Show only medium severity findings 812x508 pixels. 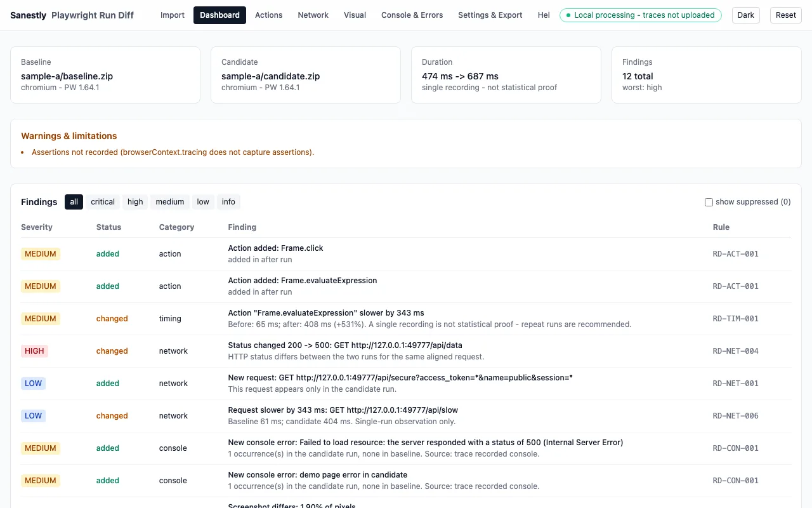(x=170, y=202)
